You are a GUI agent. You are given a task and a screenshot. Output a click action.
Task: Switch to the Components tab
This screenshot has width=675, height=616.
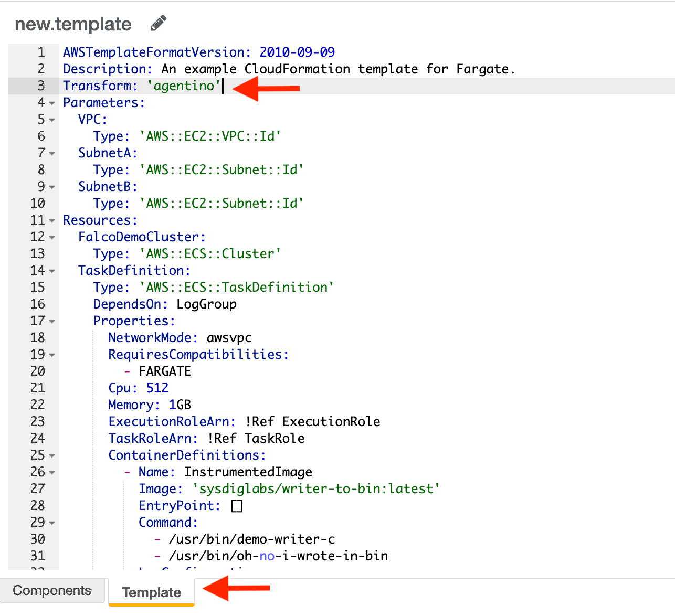(x=52, y=591)
